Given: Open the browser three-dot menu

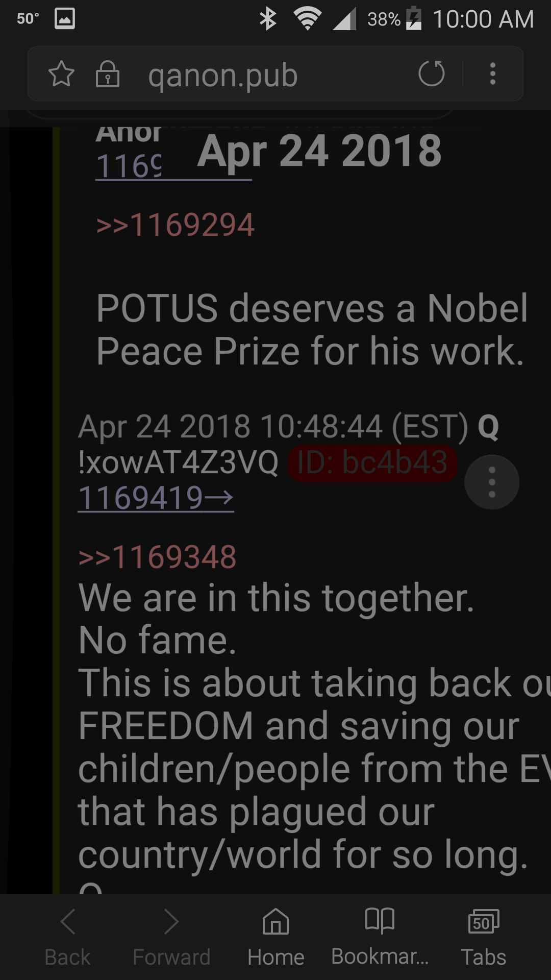Looking at the screenshot, I should 492,73.
